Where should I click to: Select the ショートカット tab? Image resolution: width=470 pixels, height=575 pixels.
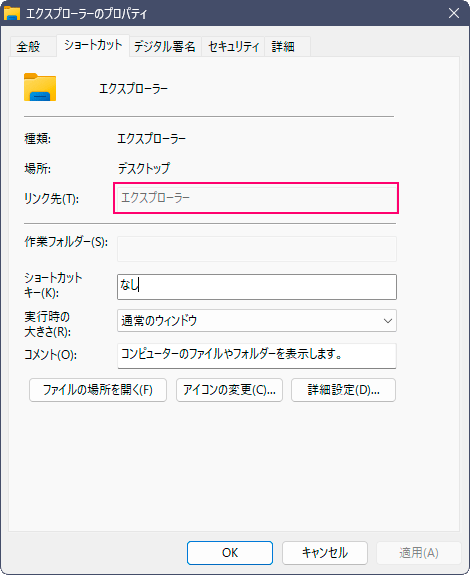pyautogui.click(x=93, y=45)
